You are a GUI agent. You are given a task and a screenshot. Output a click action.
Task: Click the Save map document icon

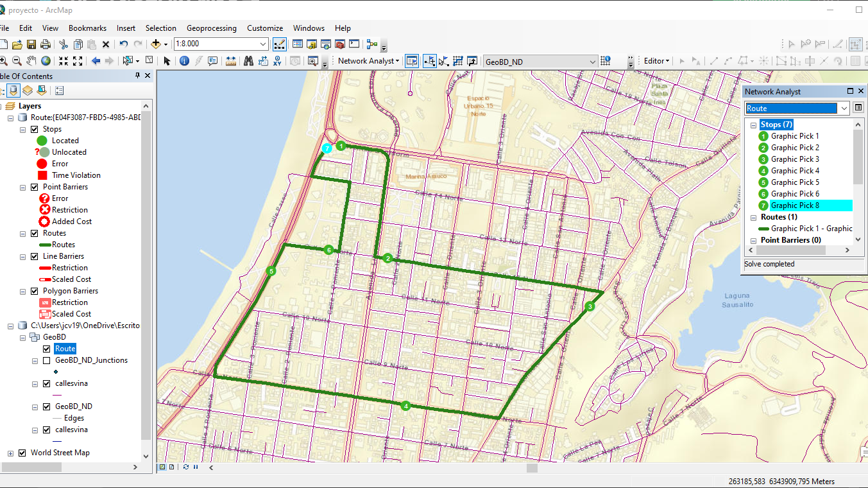coord(31,44)
